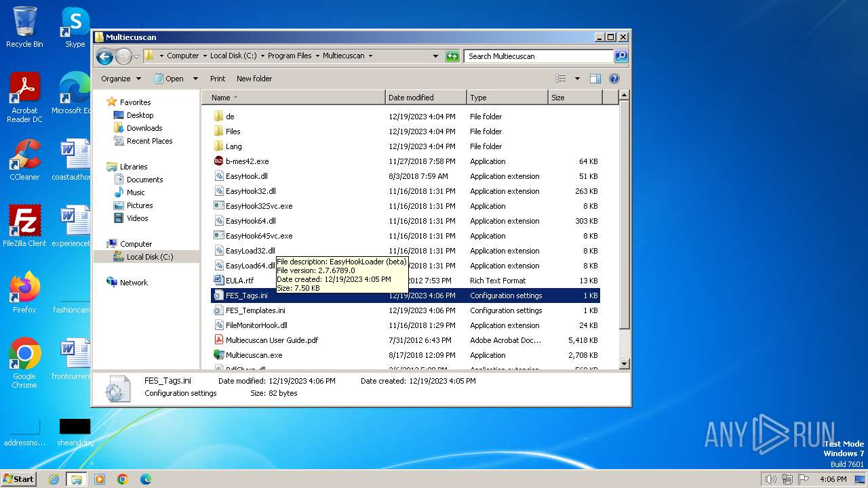Click the Change your view icon
The height and width of the screenshot is (488, 868).
click(x=561, y=79)
